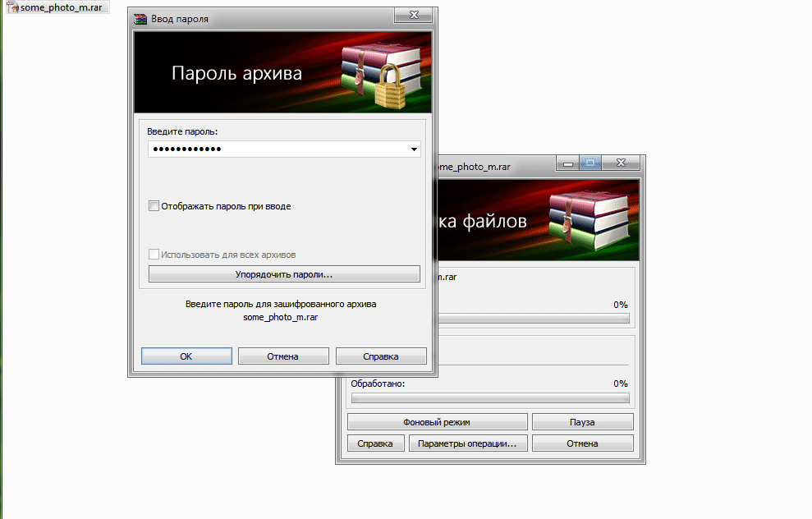Open 'Справка' in the extraction window

[x=375, y=443]
